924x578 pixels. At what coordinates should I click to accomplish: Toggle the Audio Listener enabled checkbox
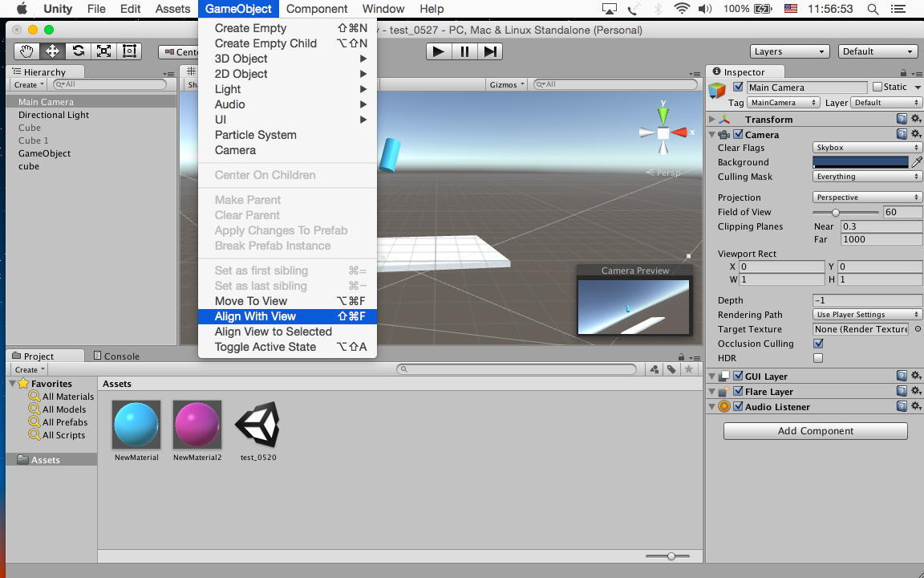[738, 406]
